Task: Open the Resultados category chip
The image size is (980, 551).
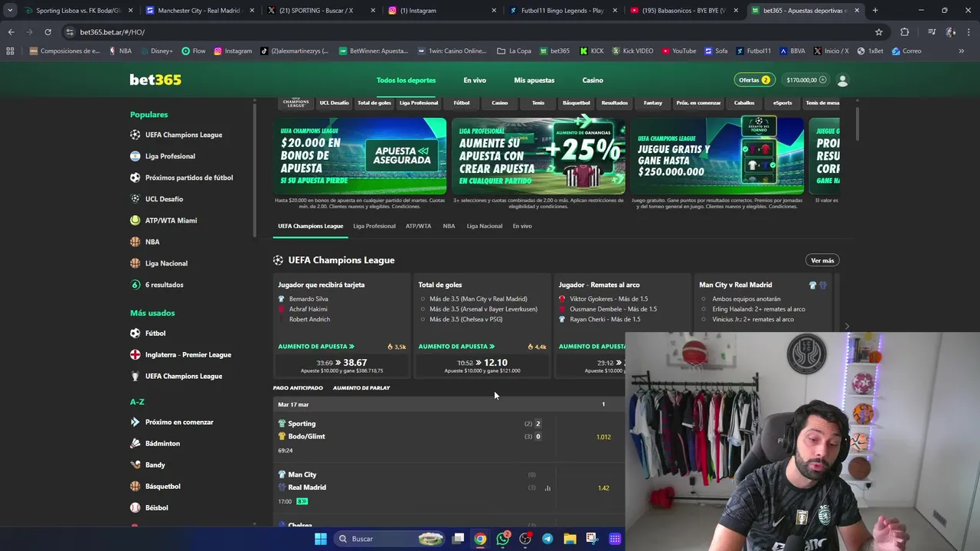Action: 615,103
